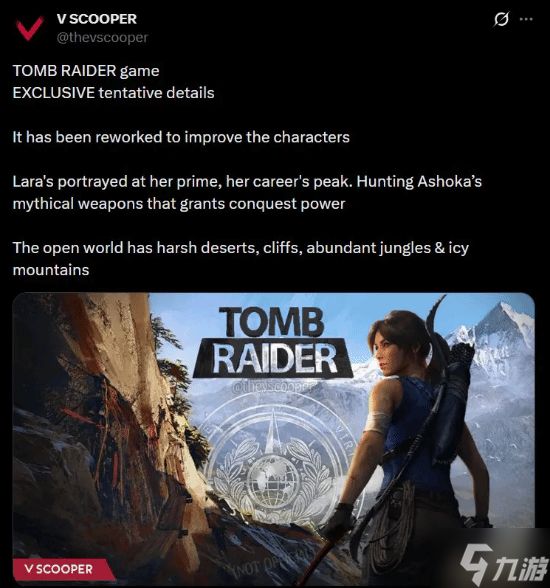Viewport: 550px width, 588px height.
Task: Click the red V Scooper avatar logo
Action: click(x=30, y=28)
